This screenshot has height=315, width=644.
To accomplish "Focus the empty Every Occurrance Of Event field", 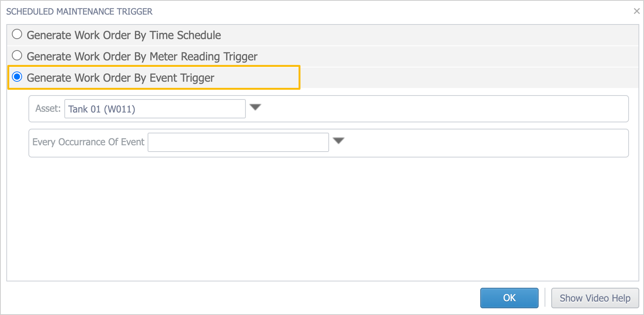I will (238, 142).
